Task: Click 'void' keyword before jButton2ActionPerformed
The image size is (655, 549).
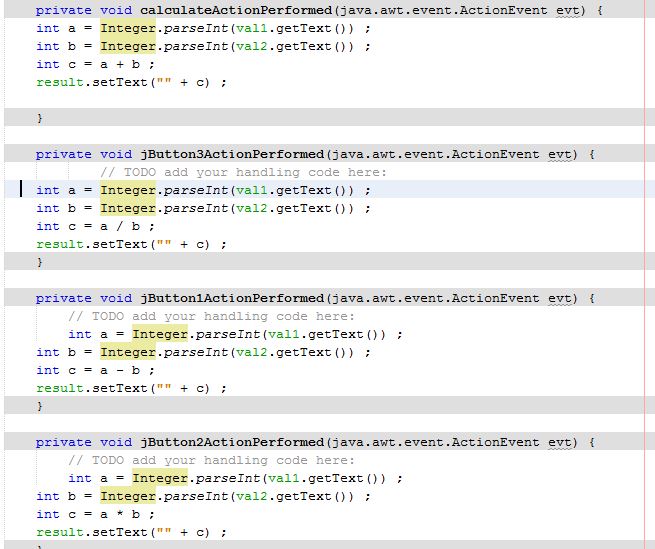Action: click(x=116, y=442)
